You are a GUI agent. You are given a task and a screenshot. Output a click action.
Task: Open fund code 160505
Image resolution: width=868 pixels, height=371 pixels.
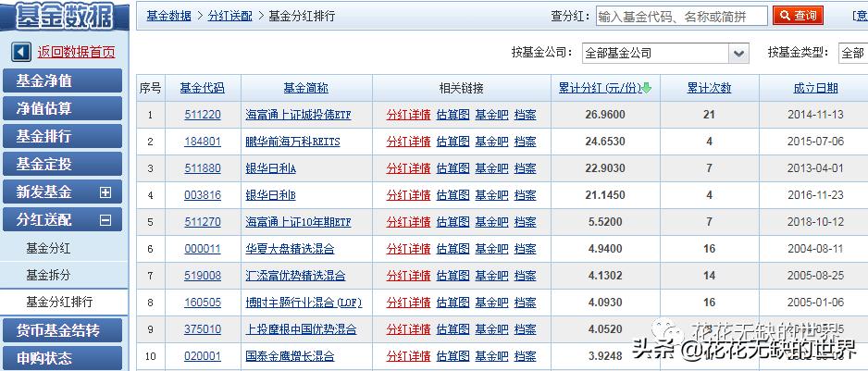pos(202,303)
